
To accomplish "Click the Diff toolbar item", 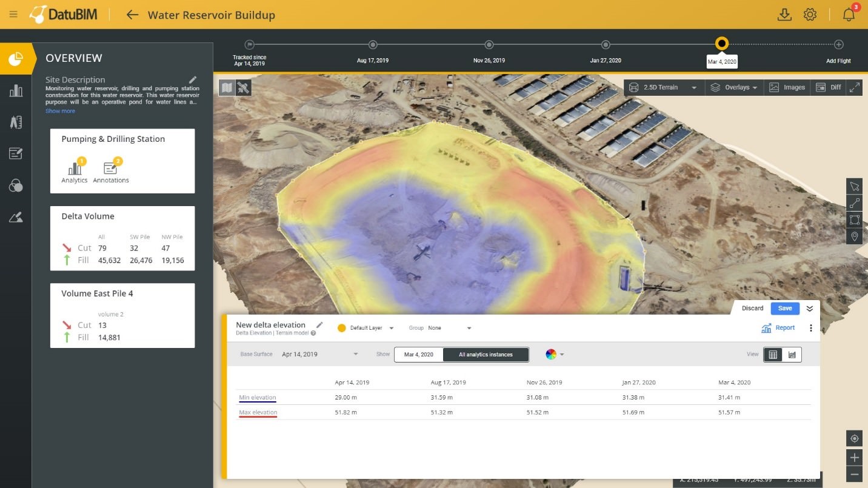I will click(829, 87).
